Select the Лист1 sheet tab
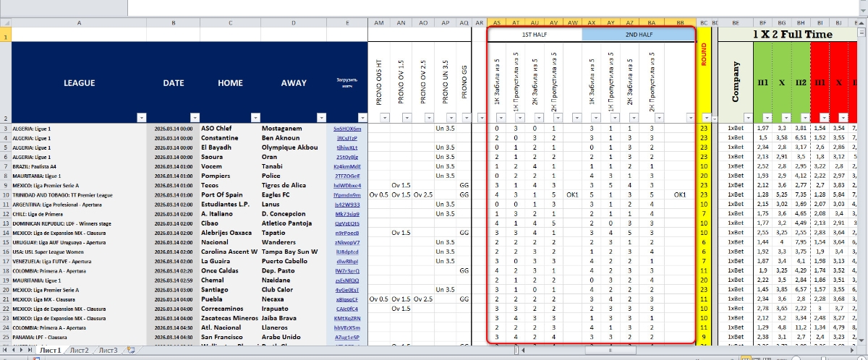This screenshot has height=360, width=868. (50, 351)
